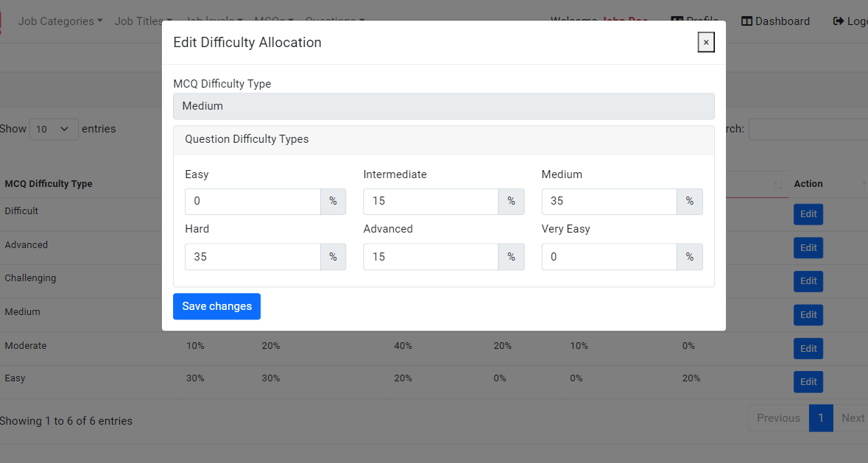Click the percent symbol beside Advanced field

click(512, 256)
